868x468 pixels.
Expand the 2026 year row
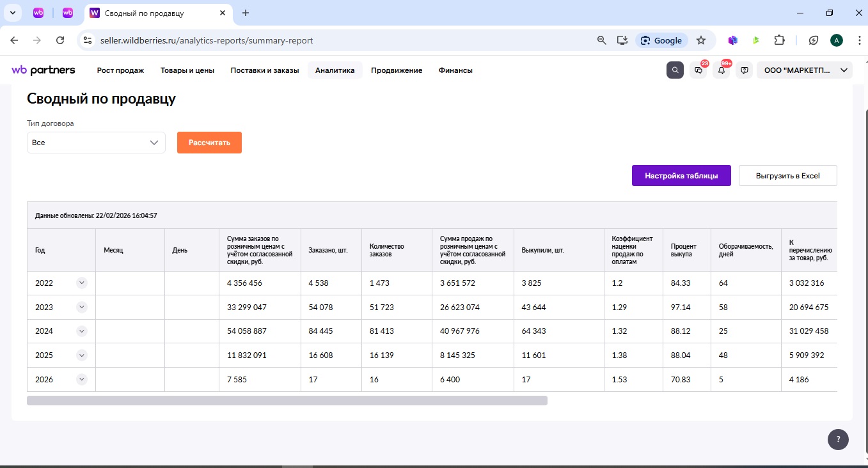click(x=82, y=379)
